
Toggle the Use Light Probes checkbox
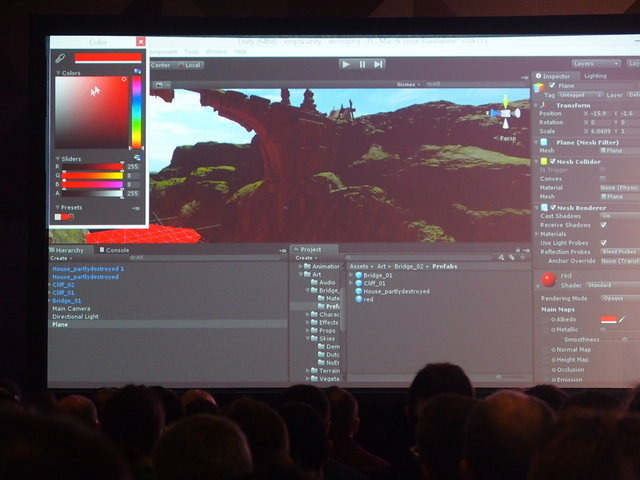[x=603, y=243]
